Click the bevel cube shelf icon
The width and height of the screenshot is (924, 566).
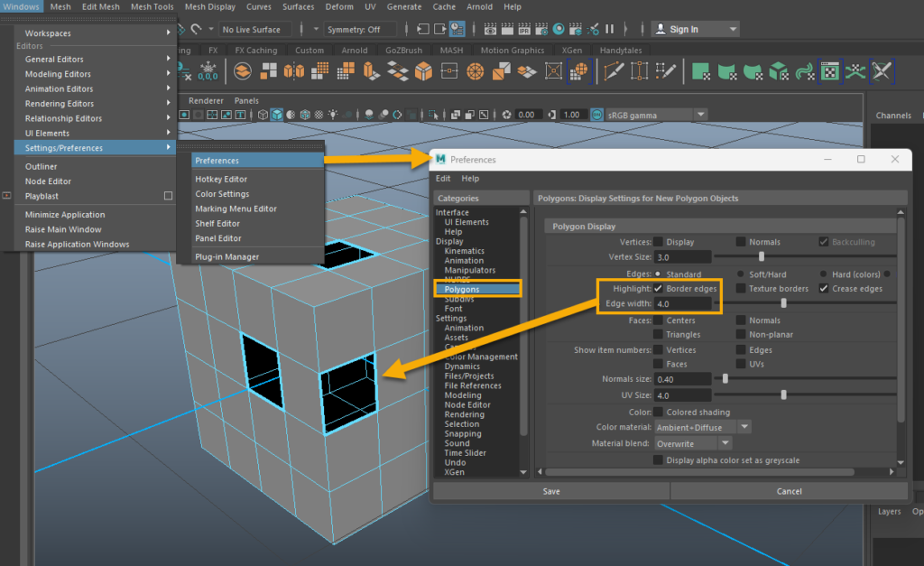[423, 71]
